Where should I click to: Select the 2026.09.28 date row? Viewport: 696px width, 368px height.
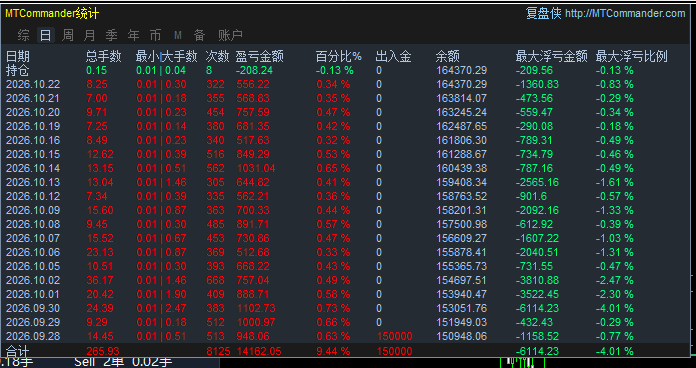32,336
